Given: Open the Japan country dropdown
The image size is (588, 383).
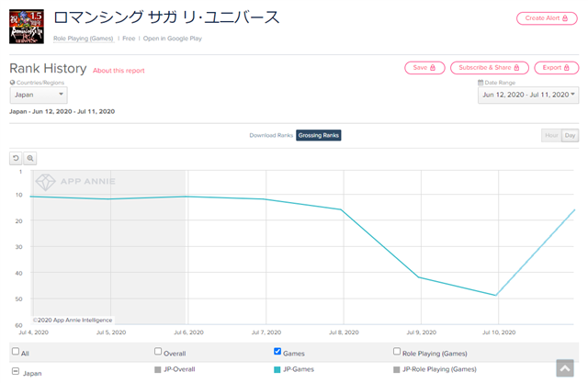Looking at the screenshot, I should point(39,96).
